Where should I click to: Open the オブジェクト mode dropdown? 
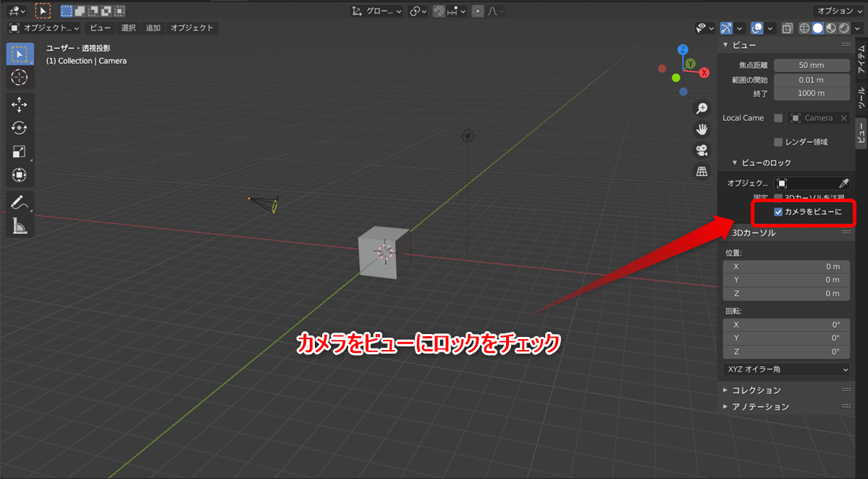(x=44, y=28)
